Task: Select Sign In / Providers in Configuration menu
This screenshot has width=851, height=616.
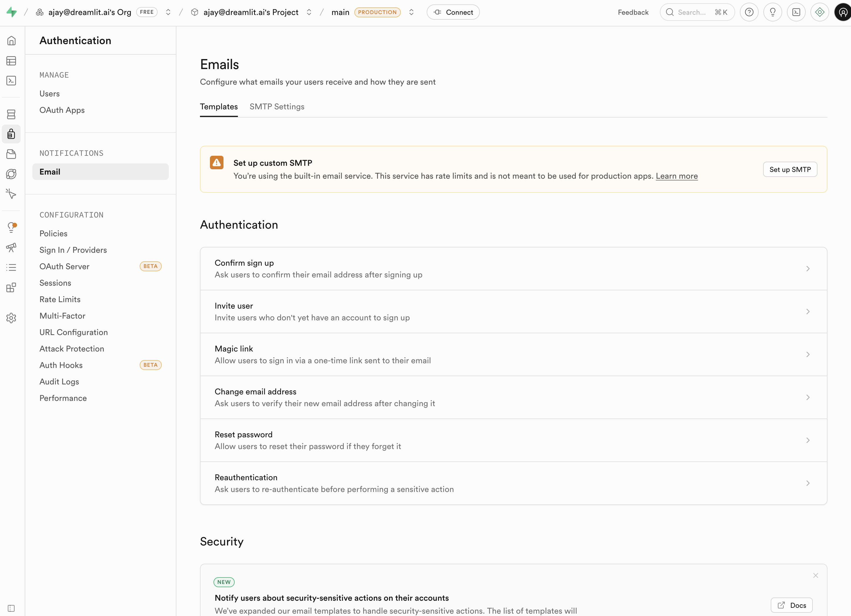Action: (x=73, y=250)
